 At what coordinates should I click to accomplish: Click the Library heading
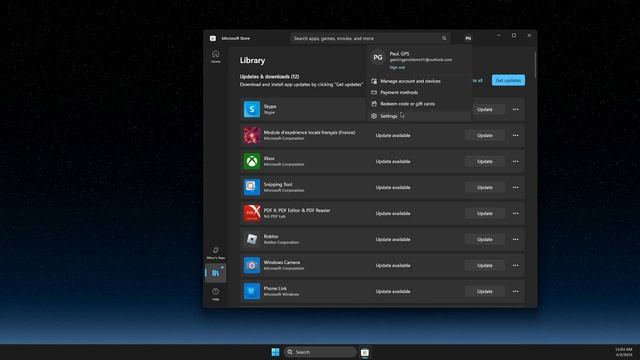[x=252, y=60]
